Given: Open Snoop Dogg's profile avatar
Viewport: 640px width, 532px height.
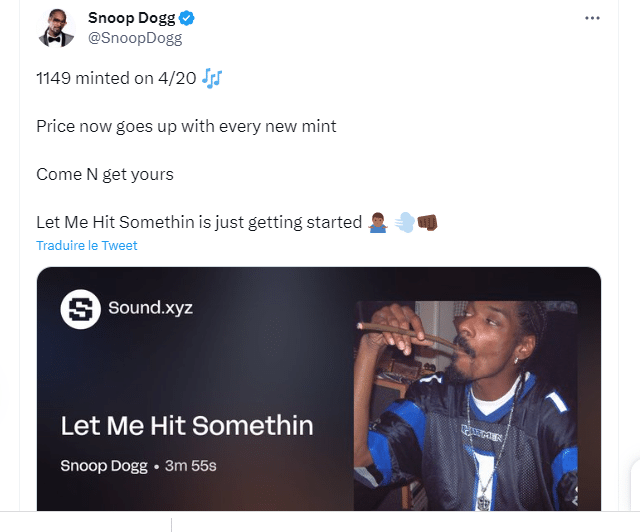Looking at the screenshot, I should 56,28.
